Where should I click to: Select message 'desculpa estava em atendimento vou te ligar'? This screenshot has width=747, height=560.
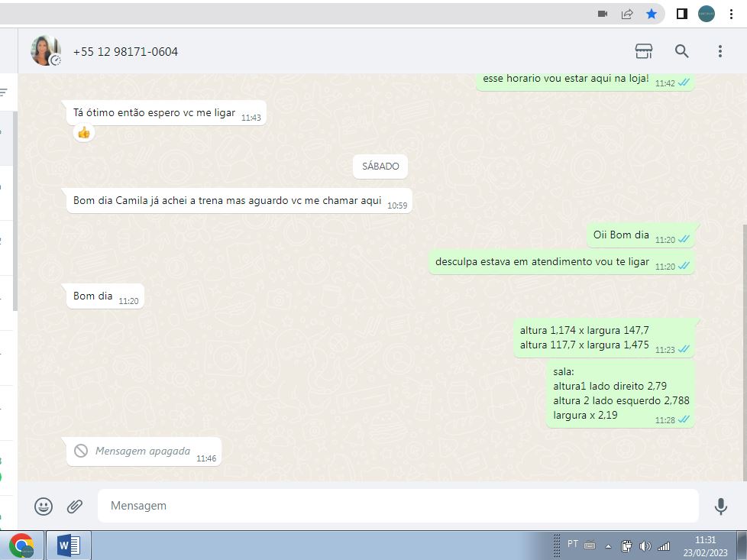tap(561, 262)
